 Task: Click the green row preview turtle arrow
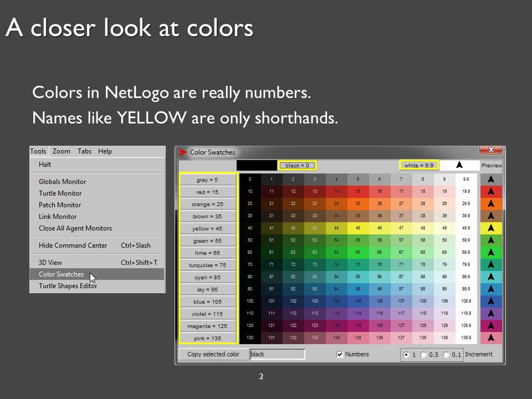[x=491, y=240]
